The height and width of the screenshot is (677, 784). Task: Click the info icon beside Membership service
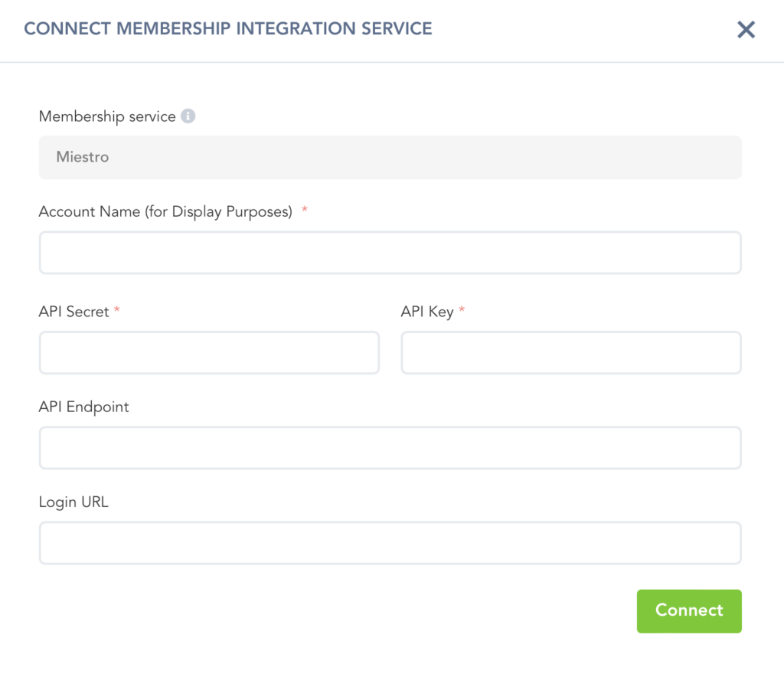pos(188,116)
